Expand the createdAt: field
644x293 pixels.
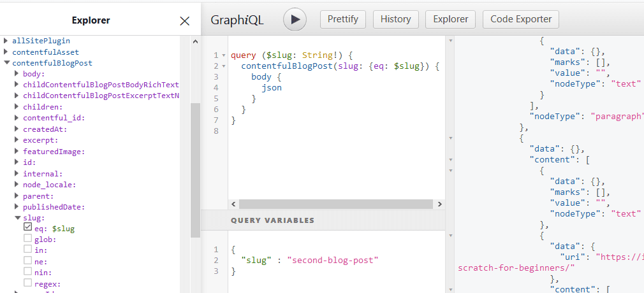[17, 129]
